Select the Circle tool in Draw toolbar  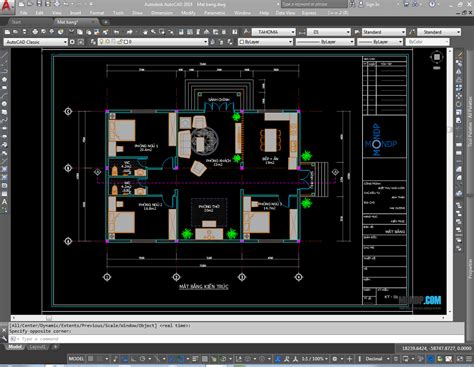(x=4, y=104)
